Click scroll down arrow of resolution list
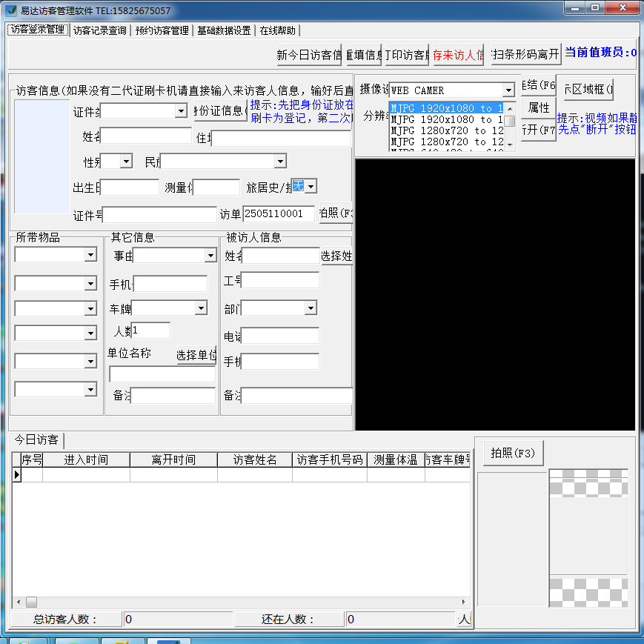 click(x=510, y=145)
